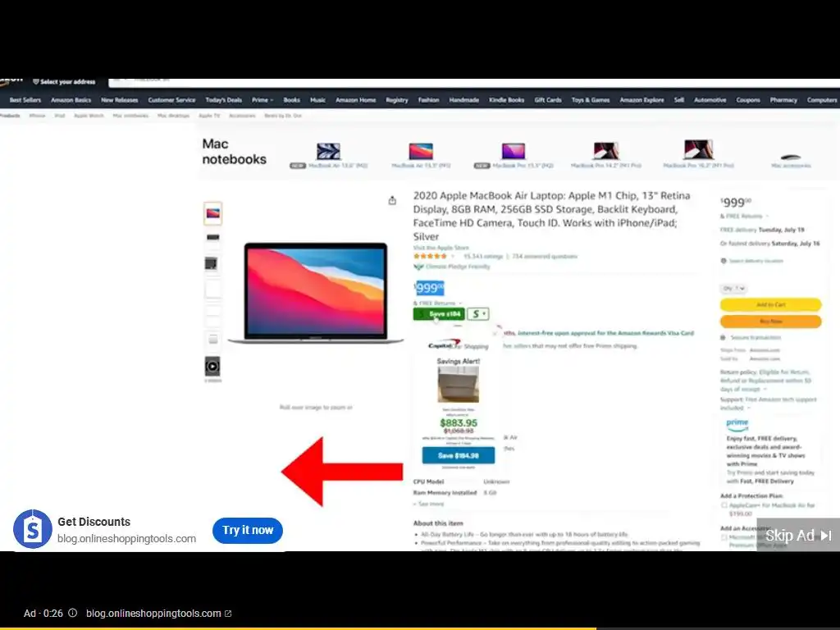This screenshot has width=840, height=630.
Task: Open Amazon Explore in the nav bar
Action: pyautogui.click(x=641, y=100)
